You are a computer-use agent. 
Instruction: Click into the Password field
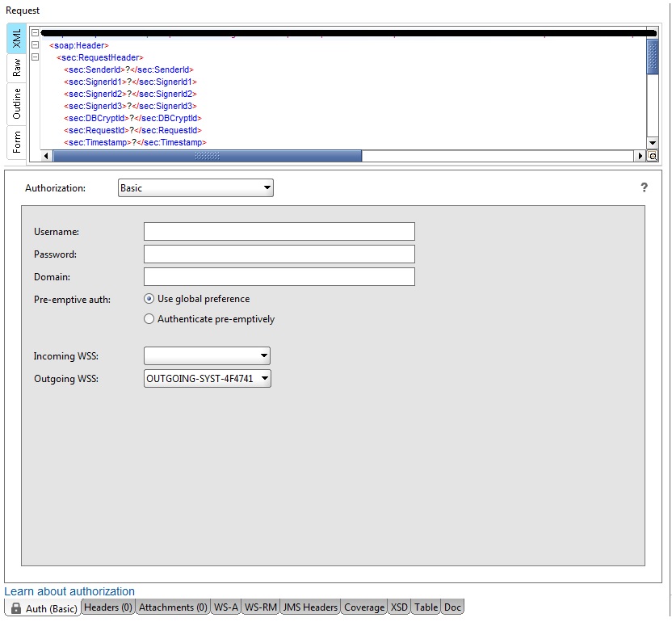pos(279,254)
